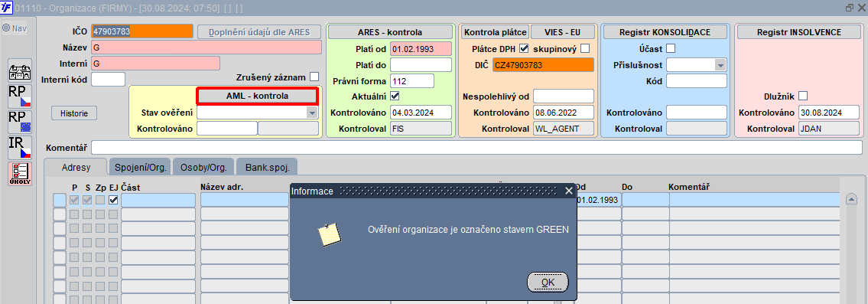Restore the window using title bar icon

(850, 8)
